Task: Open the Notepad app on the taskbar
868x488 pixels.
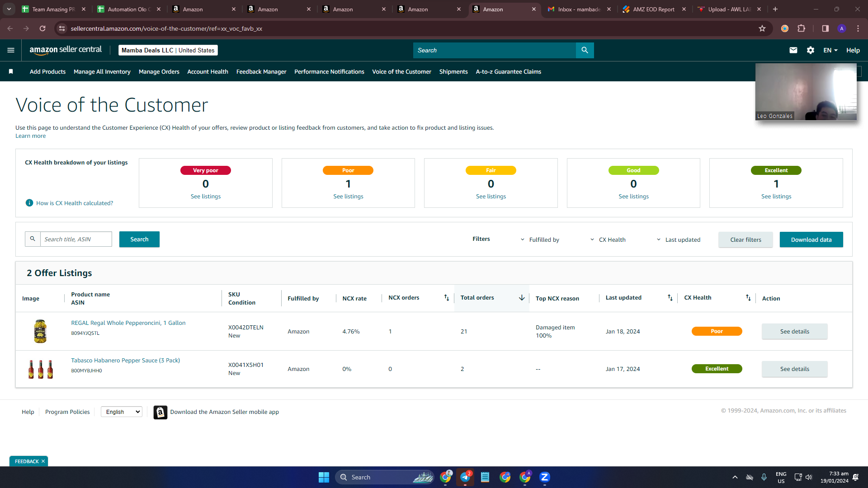Action: tap(485, 477)
